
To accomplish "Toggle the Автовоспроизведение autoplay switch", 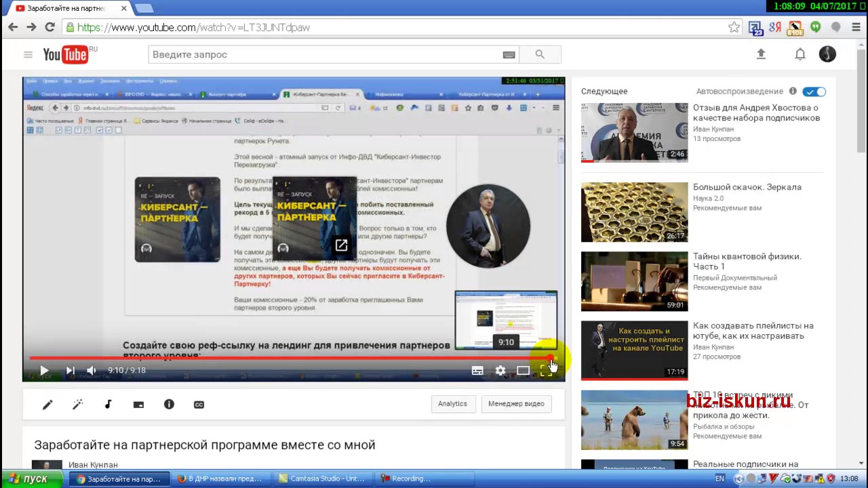I will pos(814,91).
